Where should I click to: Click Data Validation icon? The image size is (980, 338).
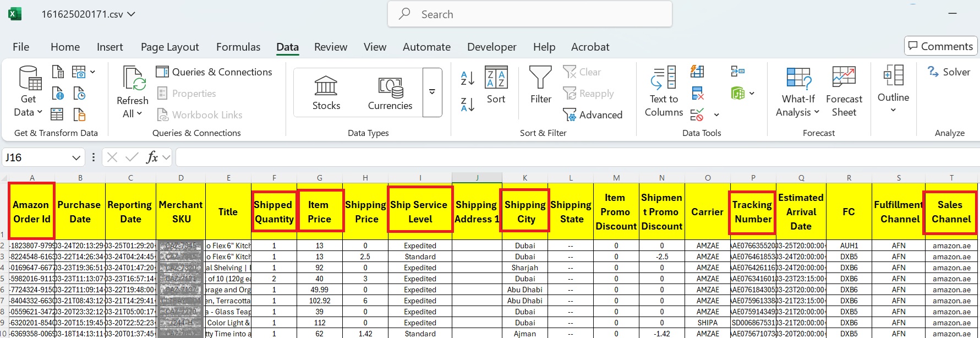(x=697, y=115)
